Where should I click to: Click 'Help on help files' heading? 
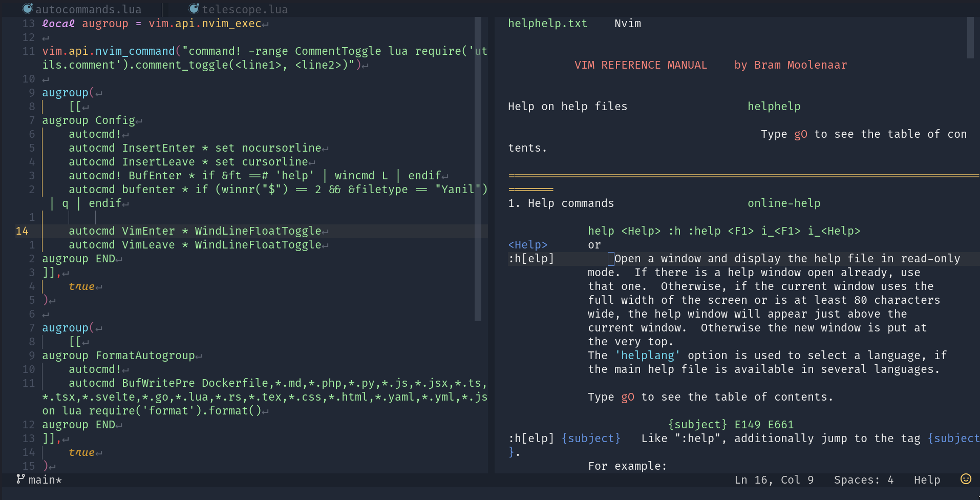tap(567, 107)
